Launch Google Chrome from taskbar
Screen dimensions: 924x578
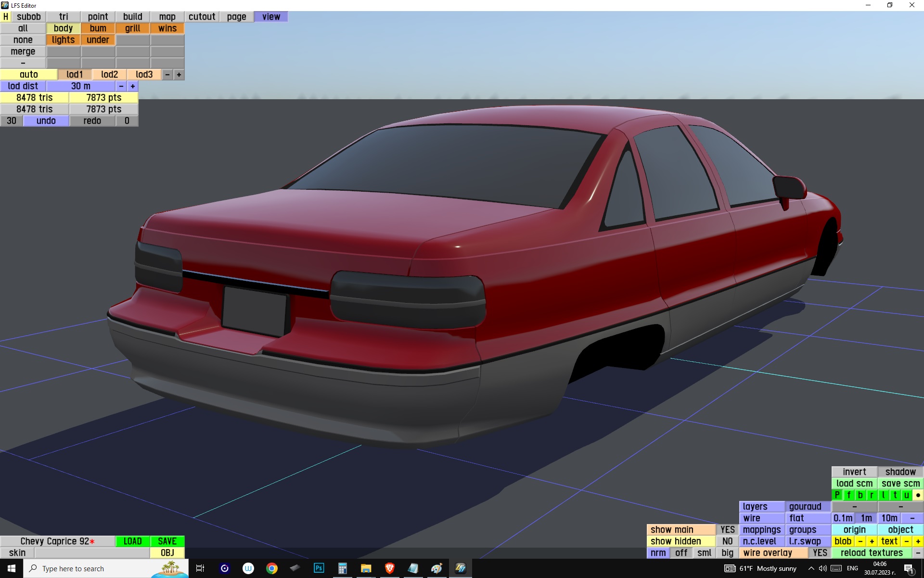(x=272, y=568)
